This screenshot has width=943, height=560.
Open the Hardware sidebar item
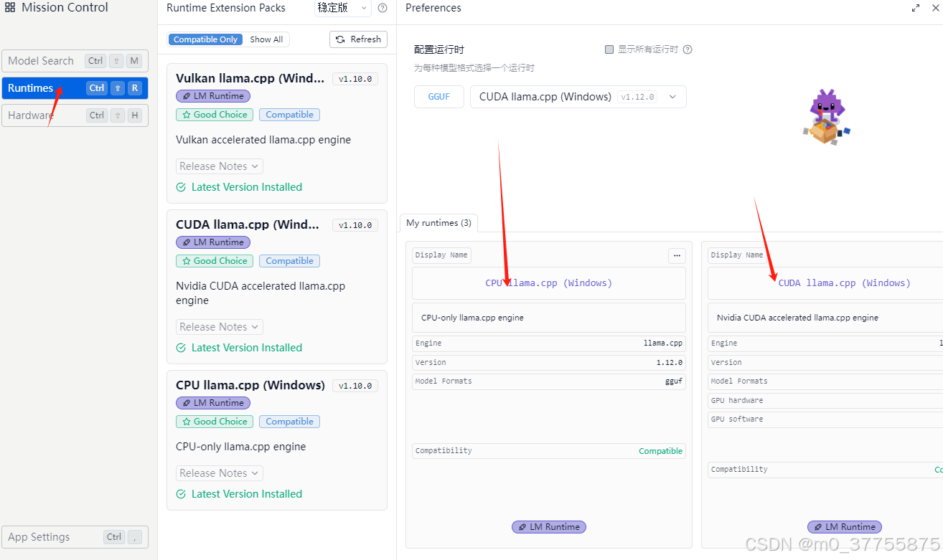click(75, 115)
